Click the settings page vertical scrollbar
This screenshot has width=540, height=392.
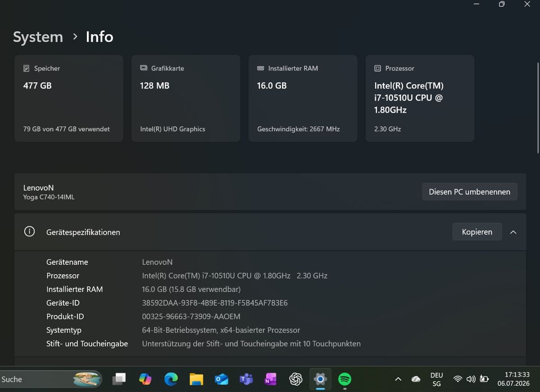point(538,108)
